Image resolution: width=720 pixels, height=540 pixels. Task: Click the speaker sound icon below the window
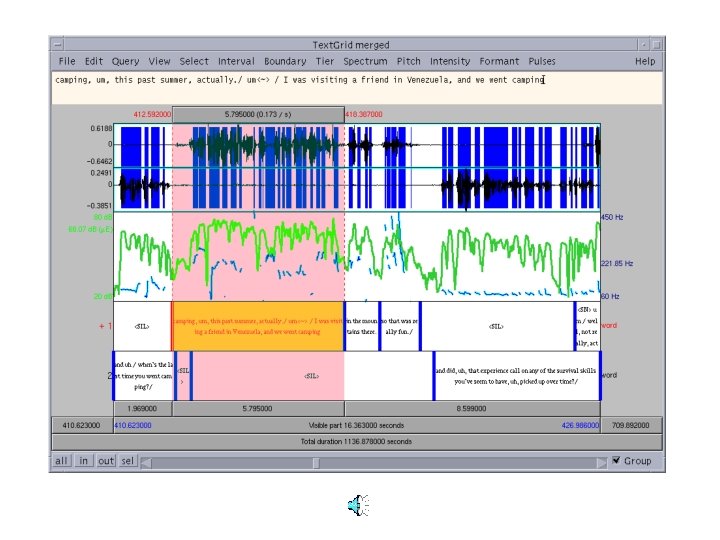[359, 505]
